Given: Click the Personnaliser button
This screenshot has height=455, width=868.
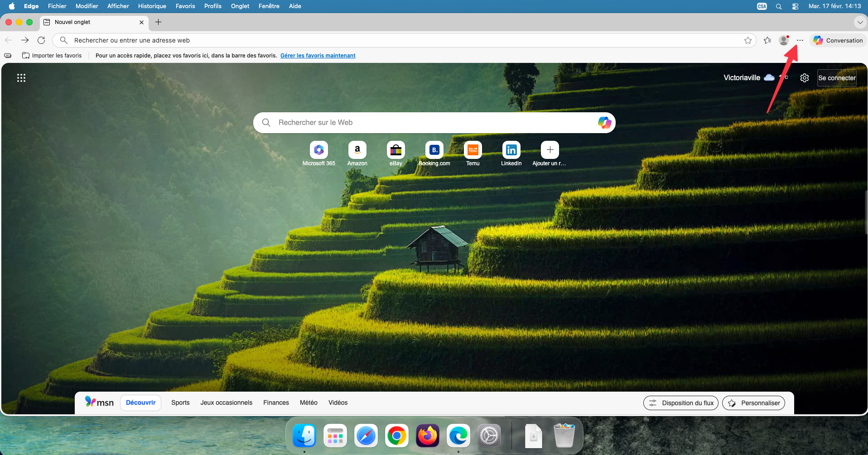Looking at the screenshot, I should [753, 403].
